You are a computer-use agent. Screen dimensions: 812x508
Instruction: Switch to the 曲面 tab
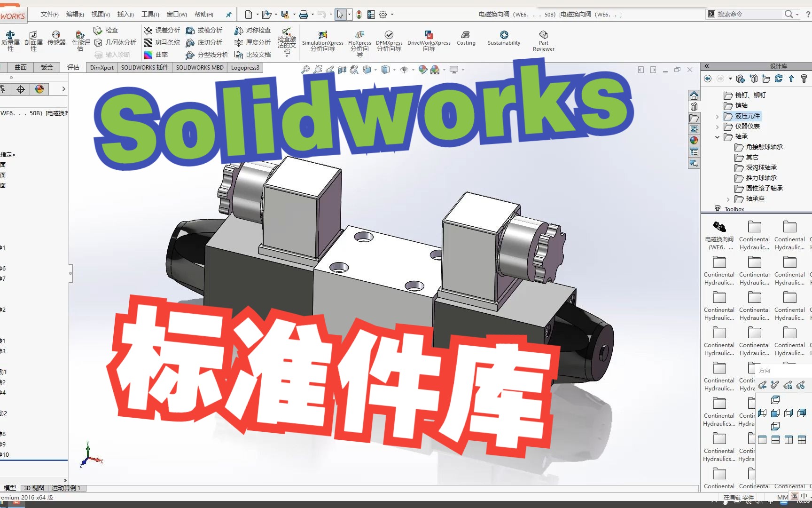20,67
